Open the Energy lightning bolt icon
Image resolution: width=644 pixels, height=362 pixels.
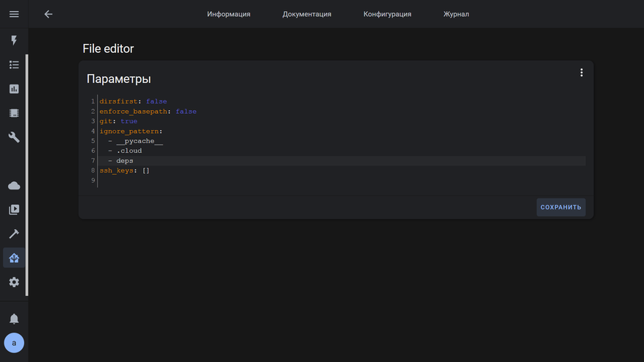tap(14, 40)
